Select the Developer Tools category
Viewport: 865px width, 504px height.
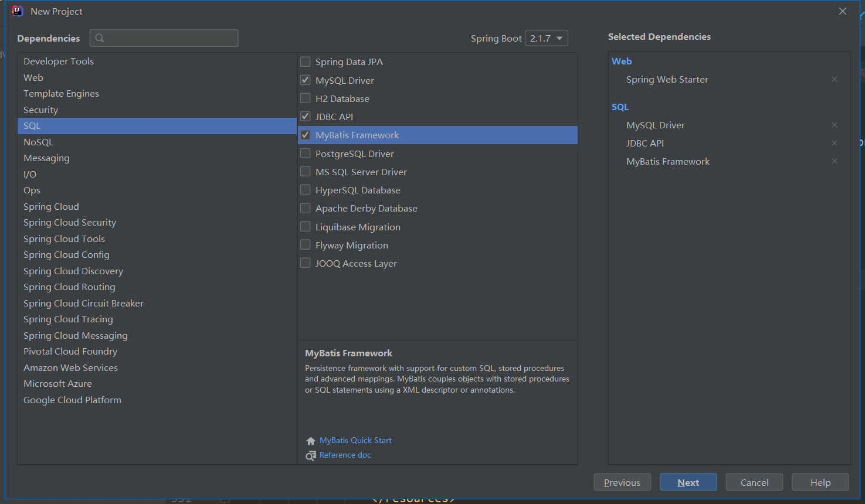(x=157, y=62)
